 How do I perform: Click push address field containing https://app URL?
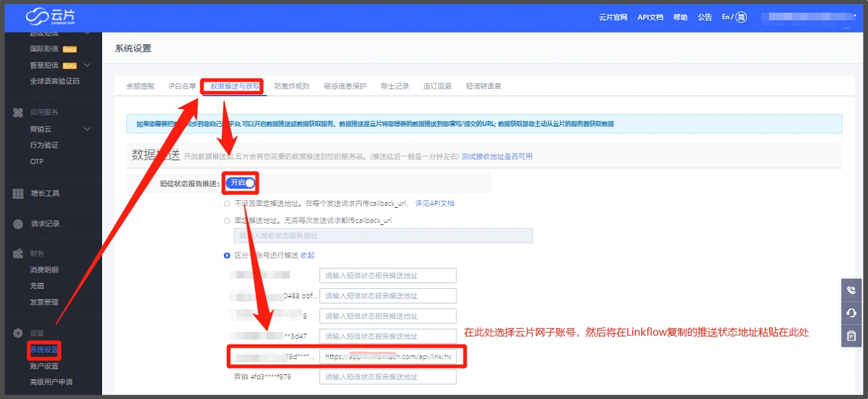[x=388, y=357]
